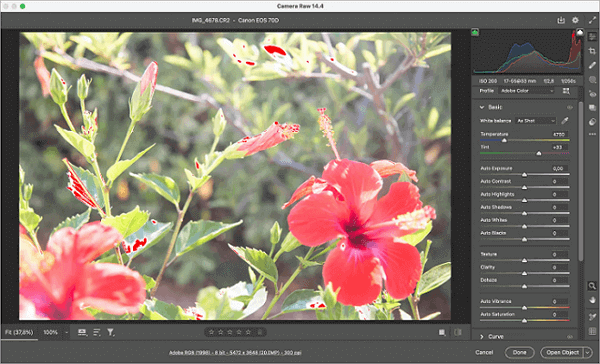Click the filmstrip display icon
Screen dimensions: 600x364
click(x=82, y=332)
